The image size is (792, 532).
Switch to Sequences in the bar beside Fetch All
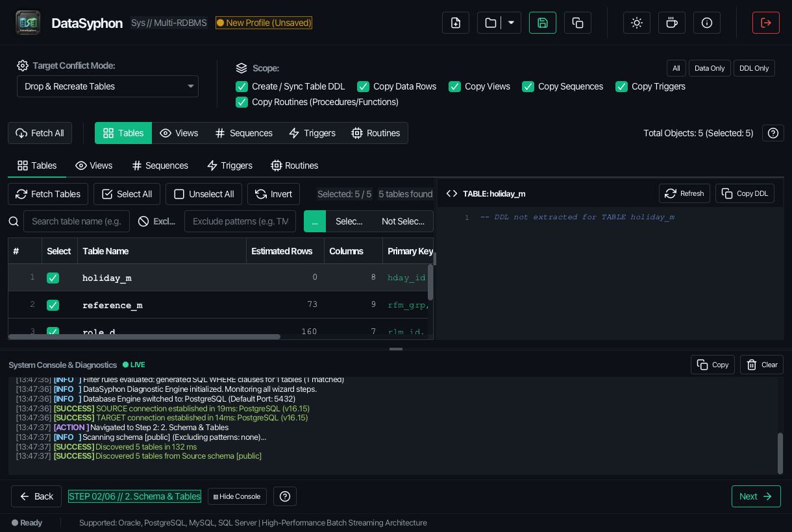(243, 133)
